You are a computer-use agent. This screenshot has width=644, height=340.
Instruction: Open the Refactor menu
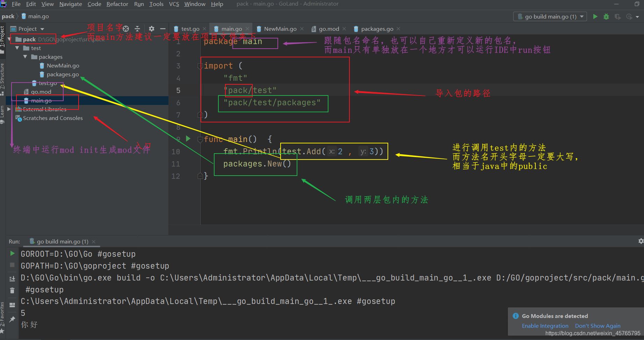click(x=117, y=4)
